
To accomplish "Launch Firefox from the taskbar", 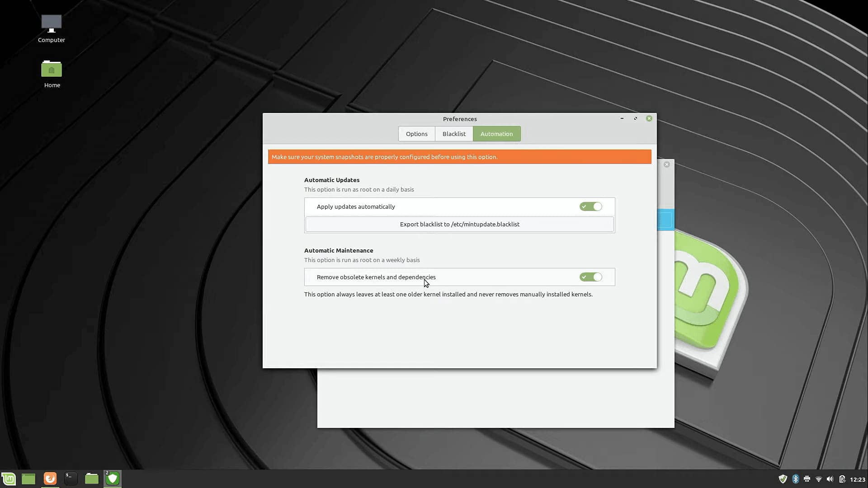I will (50, 479).
